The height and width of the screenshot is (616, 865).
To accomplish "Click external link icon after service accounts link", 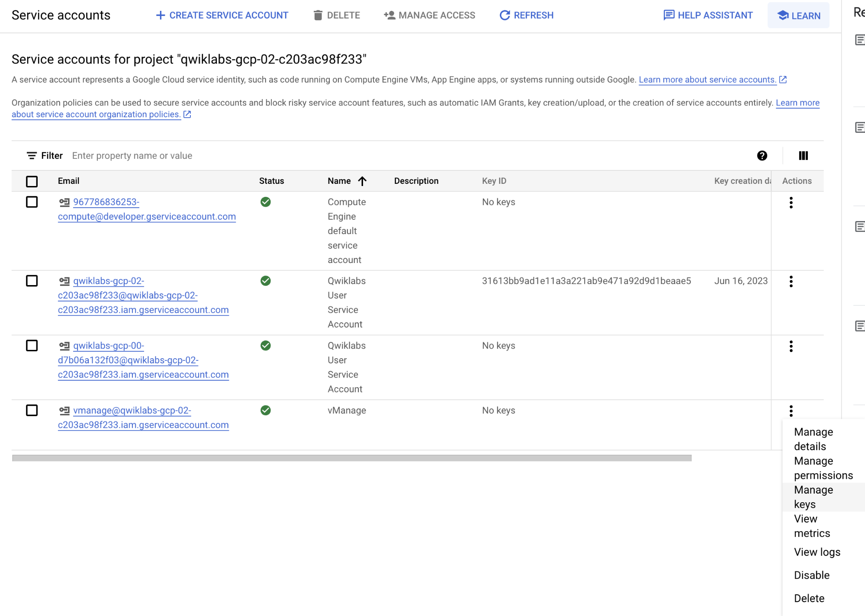I will pos(783,80).
